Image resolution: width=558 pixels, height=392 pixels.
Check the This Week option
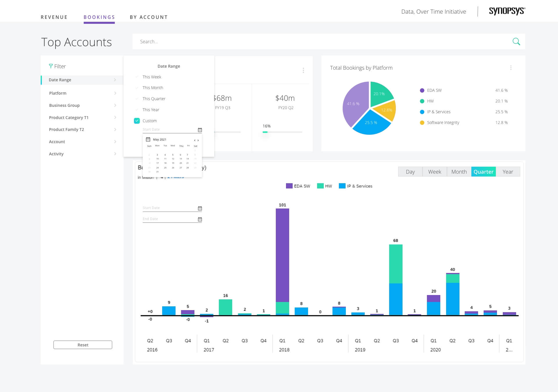point(137,77)
